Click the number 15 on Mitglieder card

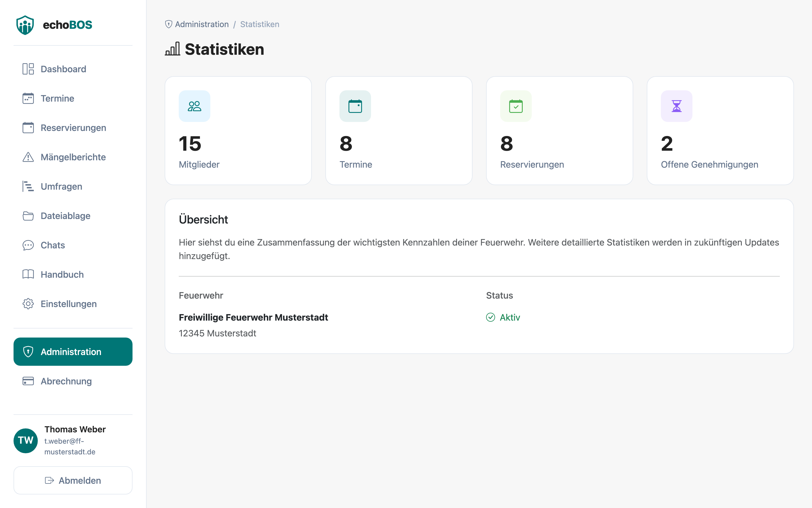tap(190, 143)
